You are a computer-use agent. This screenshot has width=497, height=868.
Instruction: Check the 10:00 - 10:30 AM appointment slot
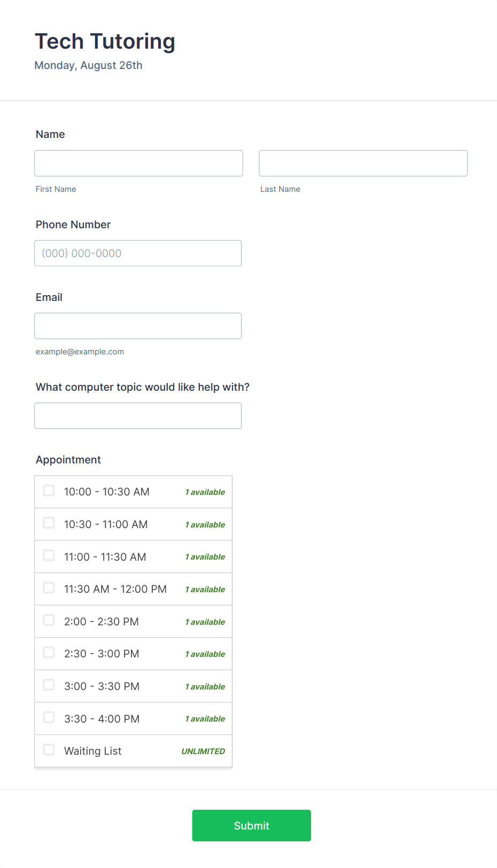pos(49,491)
